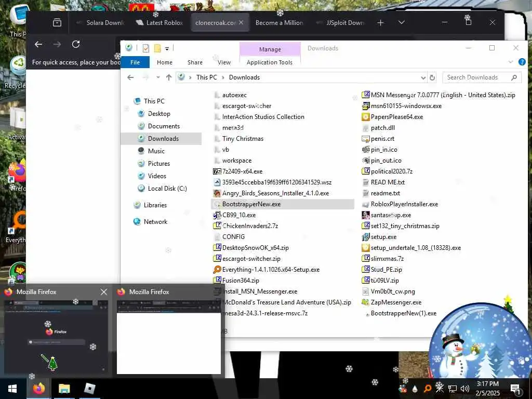Select the READ ME.txt file

(x=383, y=182)
